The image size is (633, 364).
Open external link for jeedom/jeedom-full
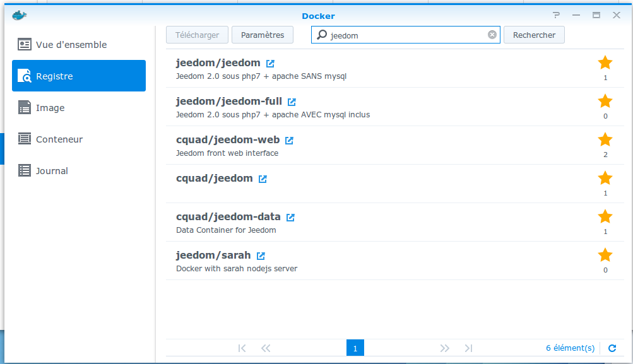coord(292,102)
